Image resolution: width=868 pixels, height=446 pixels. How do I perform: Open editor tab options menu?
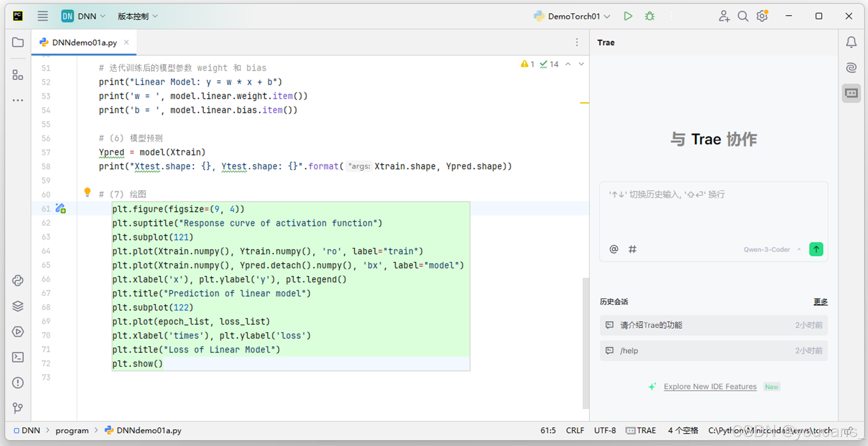tap(577, 42)
